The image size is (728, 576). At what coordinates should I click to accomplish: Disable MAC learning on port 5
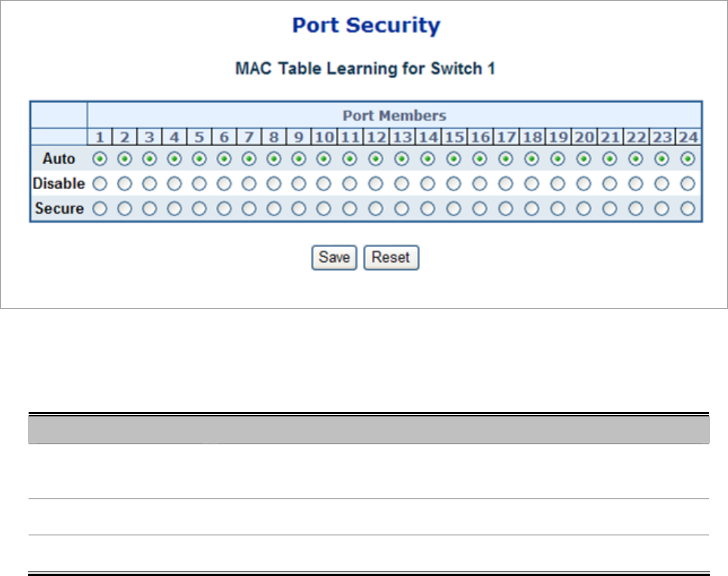200,183
